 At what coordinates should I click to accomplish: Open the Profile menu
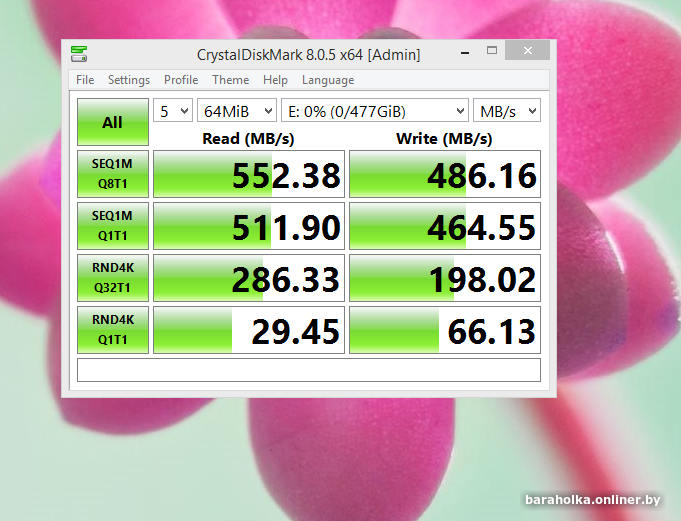click(x=181, y=80)
